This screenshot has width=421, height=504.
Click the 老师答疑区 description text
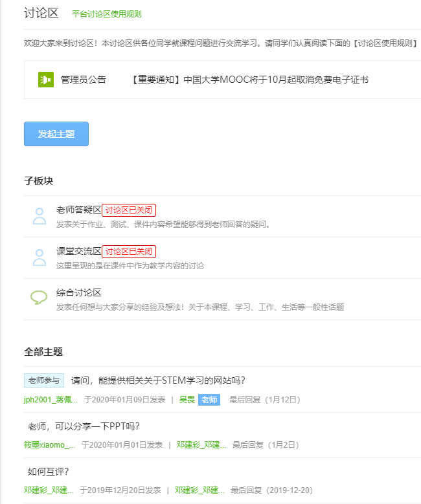(x=163, y=225)
